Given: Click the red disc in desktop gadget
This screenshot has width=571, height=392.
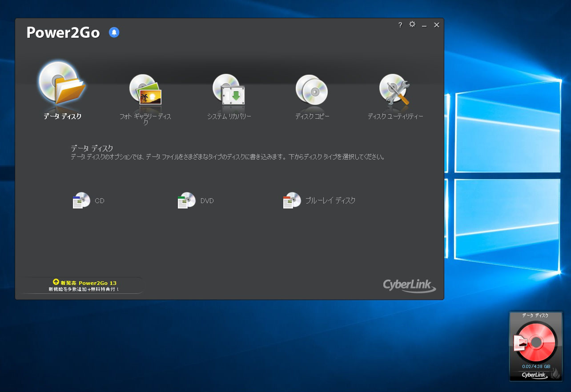Looking at the screenshot, I should pos(536,342).
